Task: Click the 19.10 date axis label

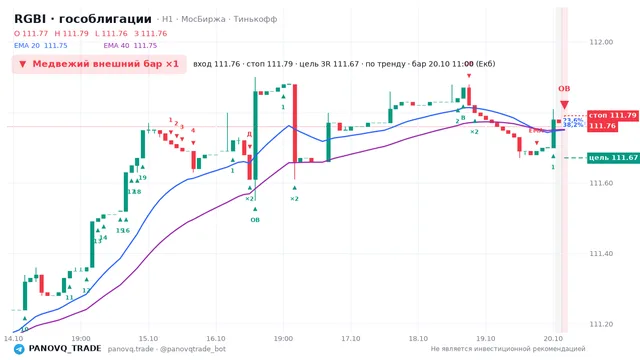Action: [486, 339]
